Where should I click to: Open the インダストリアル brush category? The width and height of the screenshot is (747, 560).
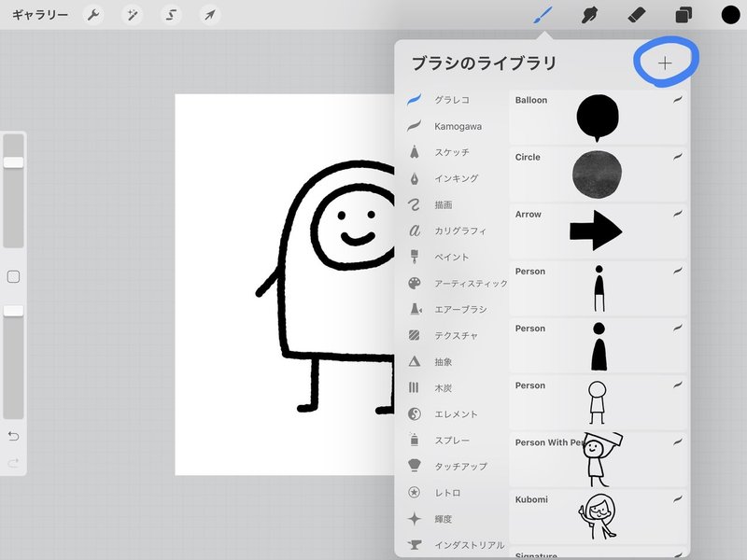pyautogui.click(x=457, y=545)
